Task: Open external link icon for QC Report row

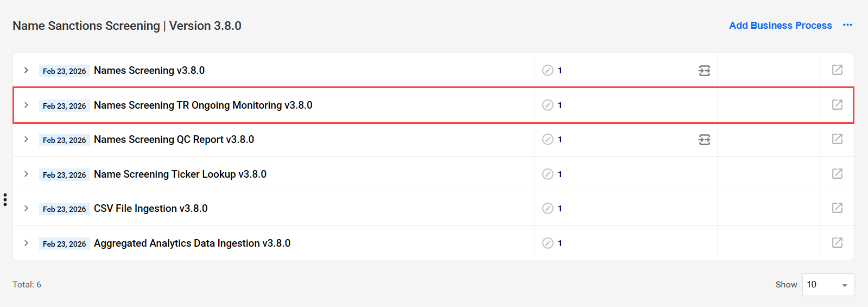Action: (837, 139)
